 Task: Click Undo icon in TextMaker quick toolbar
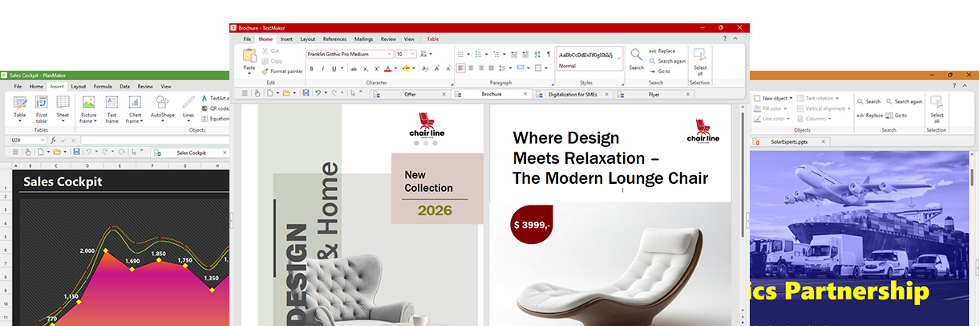(x=318, y=93)
